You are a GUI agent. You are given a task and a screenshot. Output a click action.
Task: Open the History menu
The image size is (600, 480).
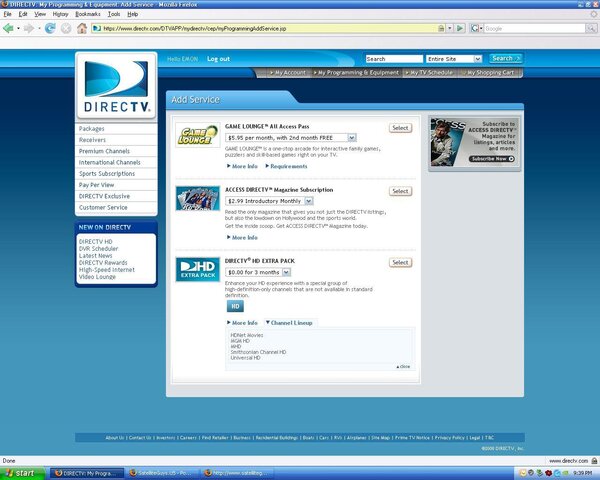60,14
